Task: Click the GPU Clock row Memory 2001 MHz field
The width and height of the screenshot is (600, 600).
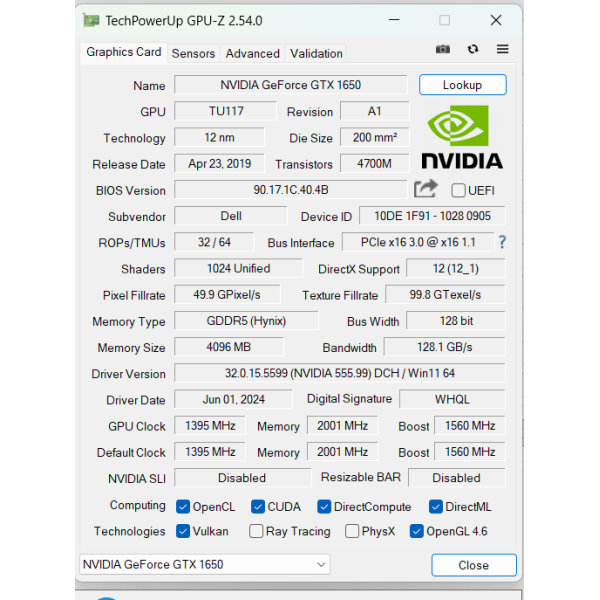Action: pos(342,426)
